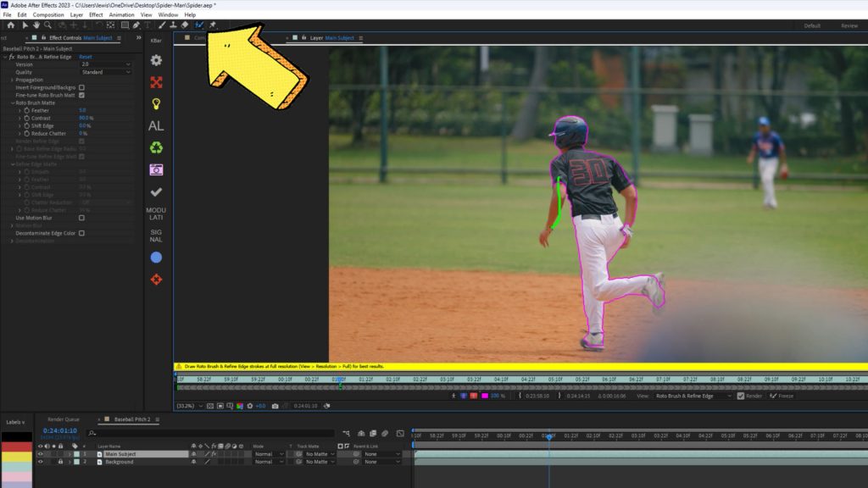Open the Effect Controls panel menu

119,38
